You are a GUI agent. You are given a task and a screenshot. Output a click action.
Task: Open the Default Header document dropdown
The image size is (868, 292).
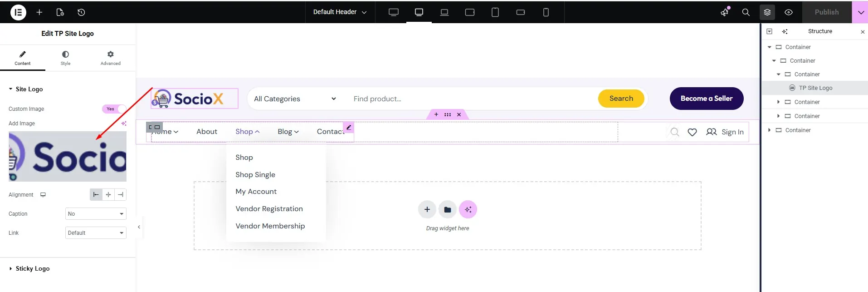[340, 12]
